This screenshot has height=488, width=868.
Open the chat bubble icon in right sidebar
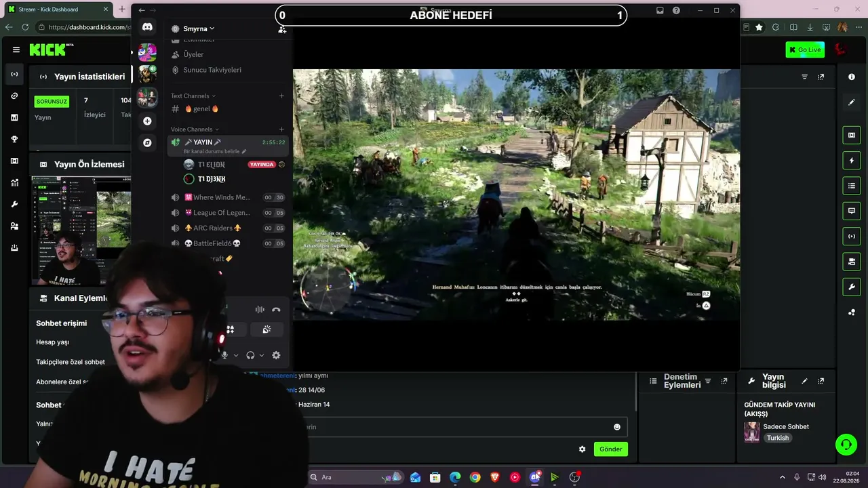tap(852, 211)
